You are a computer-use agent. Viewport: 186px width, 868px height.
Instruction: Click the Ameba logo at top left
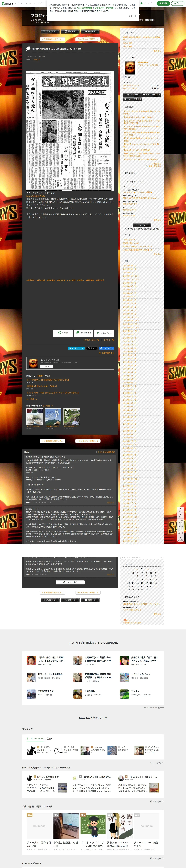point(7,3)
